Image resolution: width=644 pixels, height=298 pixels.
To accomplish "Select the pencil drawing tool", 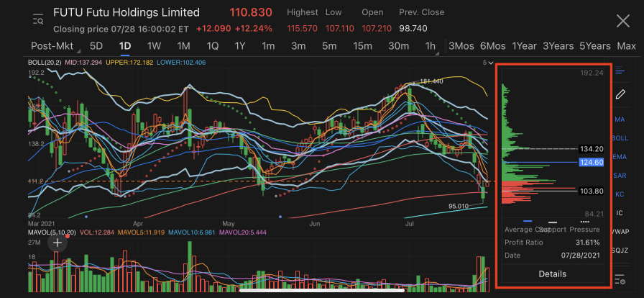I will pyautogui.click(x=620, y=94).
